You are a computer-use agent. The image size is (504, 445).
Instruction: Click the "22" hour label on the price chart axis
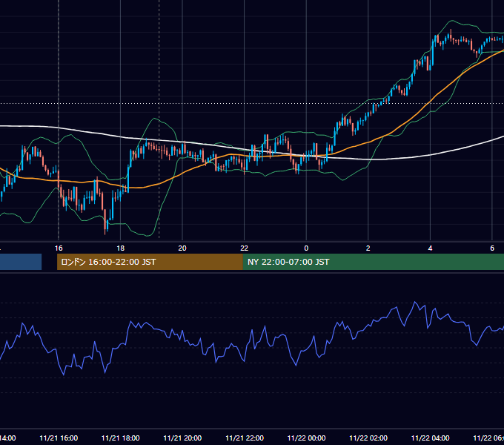coord(245,248)
